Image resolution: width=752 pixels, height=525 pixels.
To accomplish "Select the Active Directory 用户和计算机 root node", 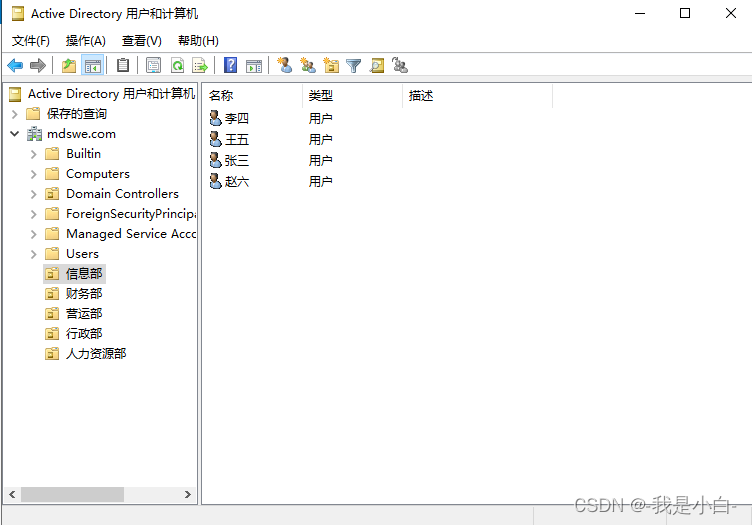I will 111,93.
